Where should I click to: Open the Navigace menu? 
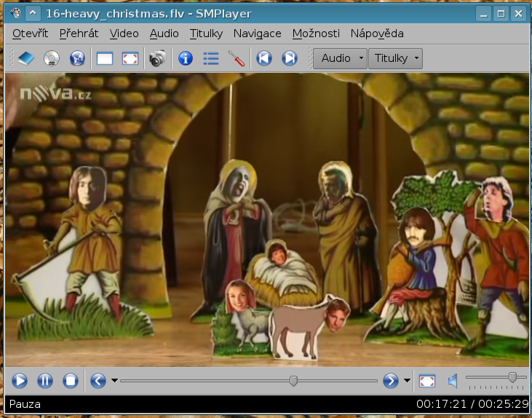pyautogui.click(x=257, y=33)
